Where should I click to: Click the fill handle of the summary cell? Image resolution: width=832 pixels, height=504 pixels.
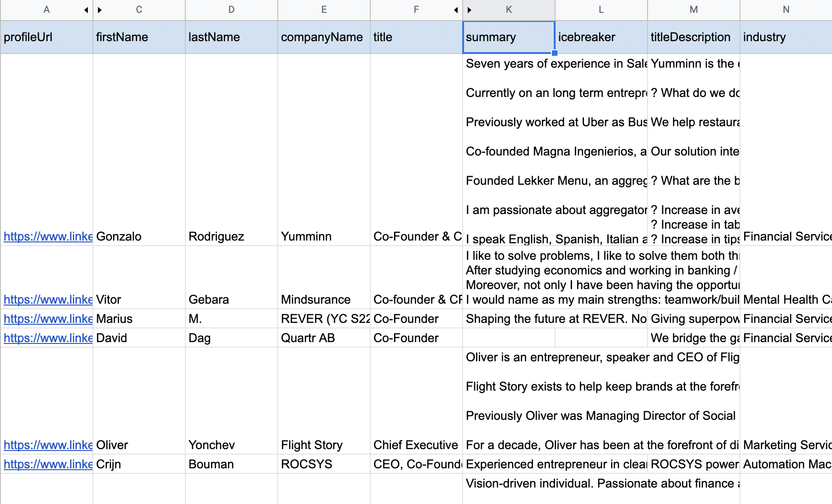tap(555, 53)
